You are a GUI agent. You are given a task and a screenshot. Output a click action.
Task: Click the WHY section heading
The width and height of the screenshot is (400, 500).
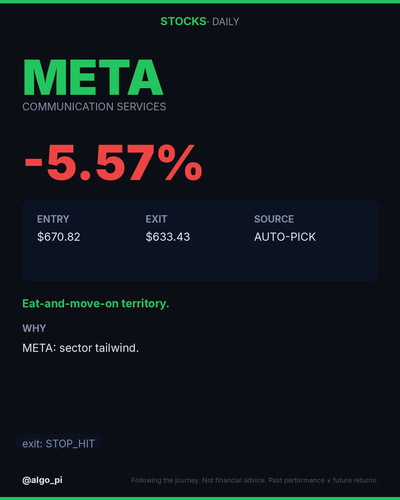(x=34, y=328)
